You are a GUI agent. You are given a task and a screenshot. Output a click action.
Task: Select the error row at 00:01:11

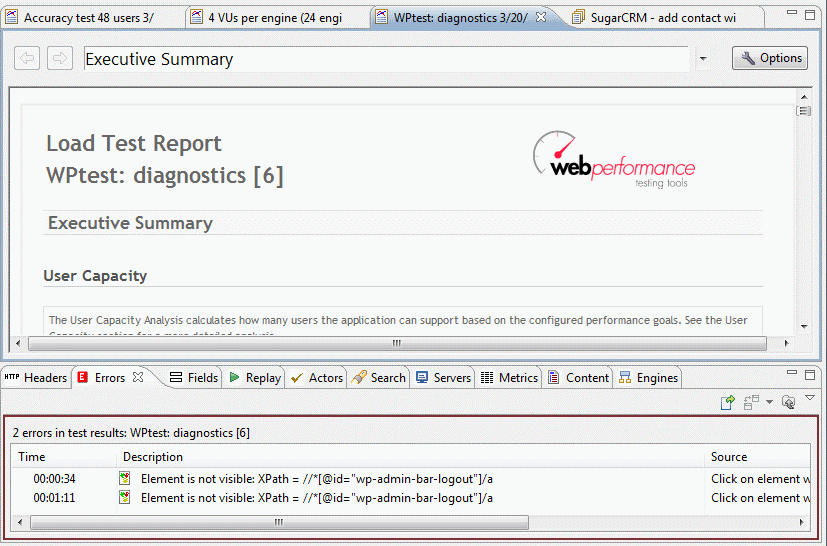point(411,498)
